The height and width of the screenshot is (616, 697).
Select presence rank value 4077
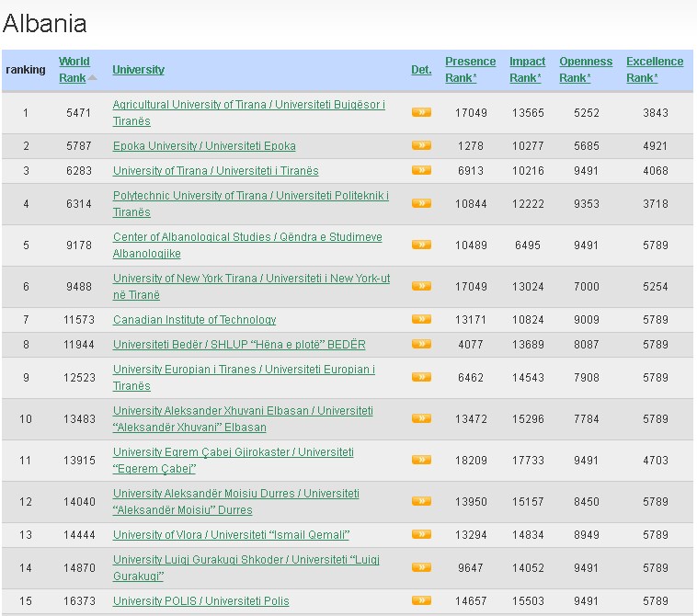[x=471, y=345]
